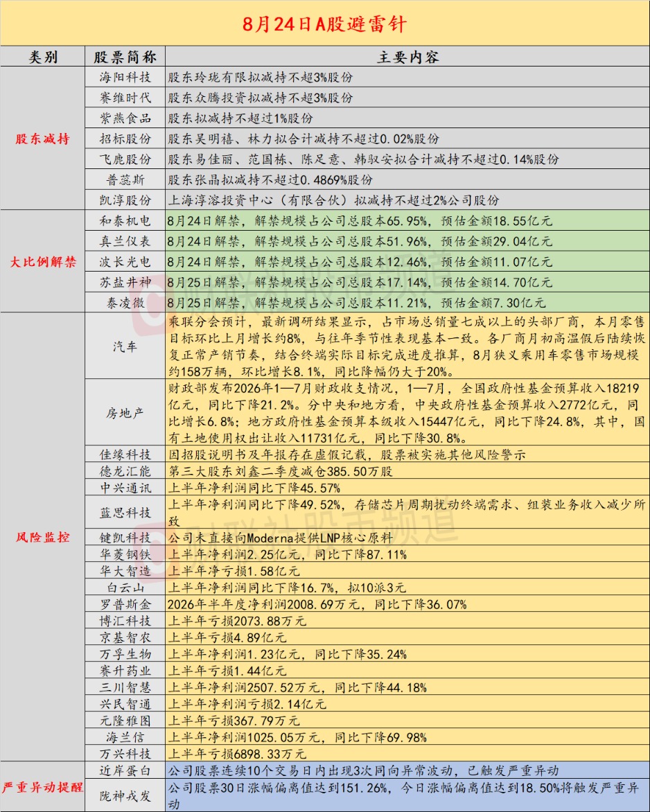Select the 股票简称 column header

pyautogui.click(x=125, y=57)
